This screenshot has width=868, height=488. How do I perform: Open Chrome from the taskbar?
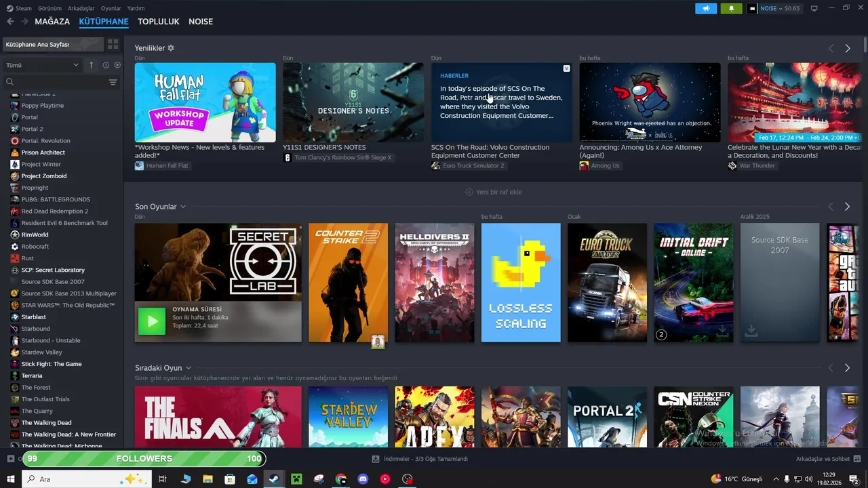pos(340,479)
